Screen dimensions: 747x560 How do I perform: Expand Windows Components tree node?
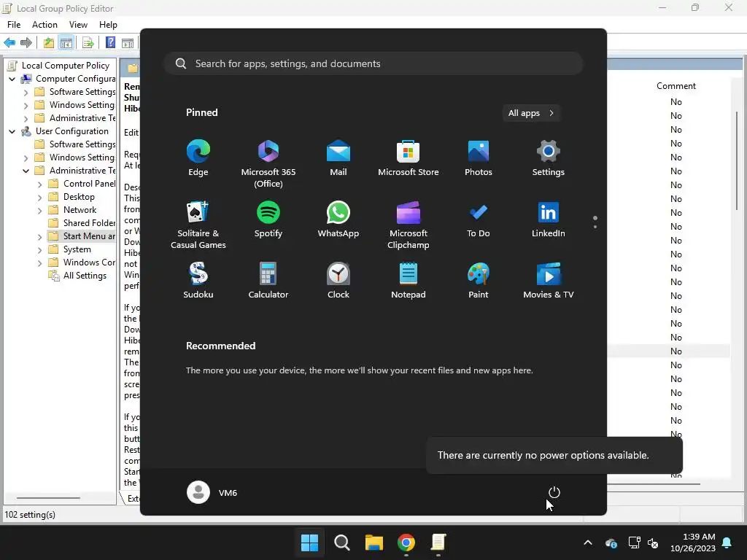point(40,262)
